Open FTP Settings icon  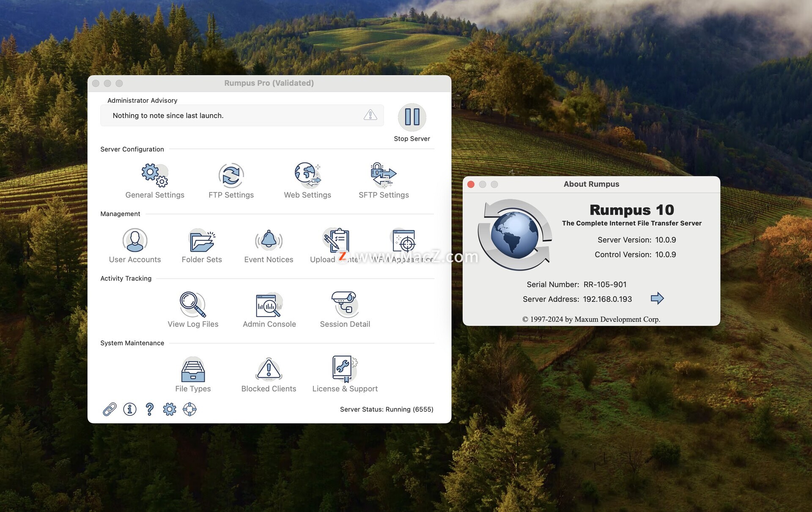pyautogui.click(x=231, y=175)
